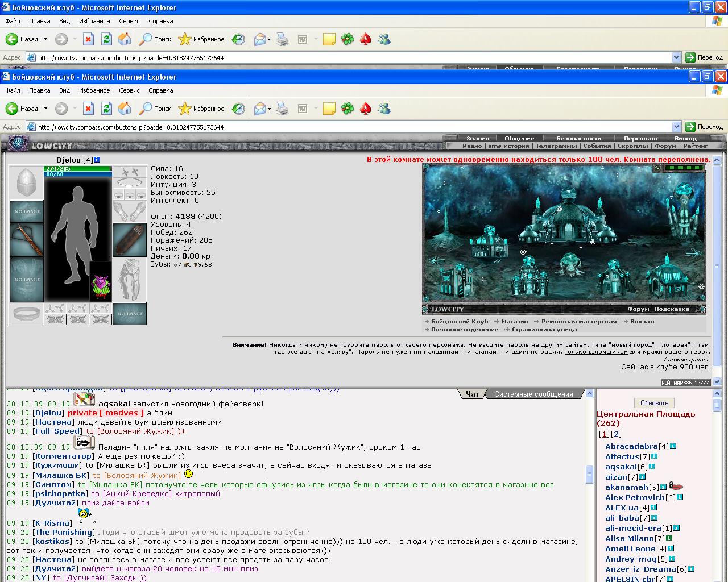Switch to Персонаж tab in game header

640,138
